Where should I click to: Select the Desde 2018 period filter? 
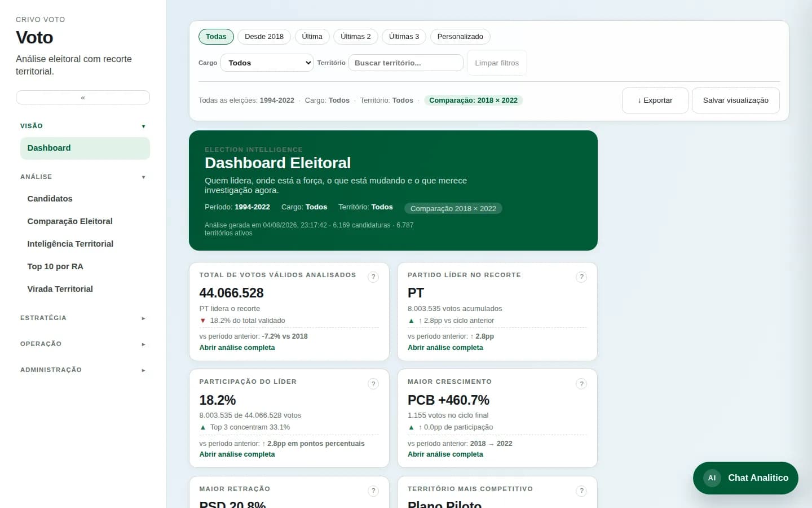(264, 37)
